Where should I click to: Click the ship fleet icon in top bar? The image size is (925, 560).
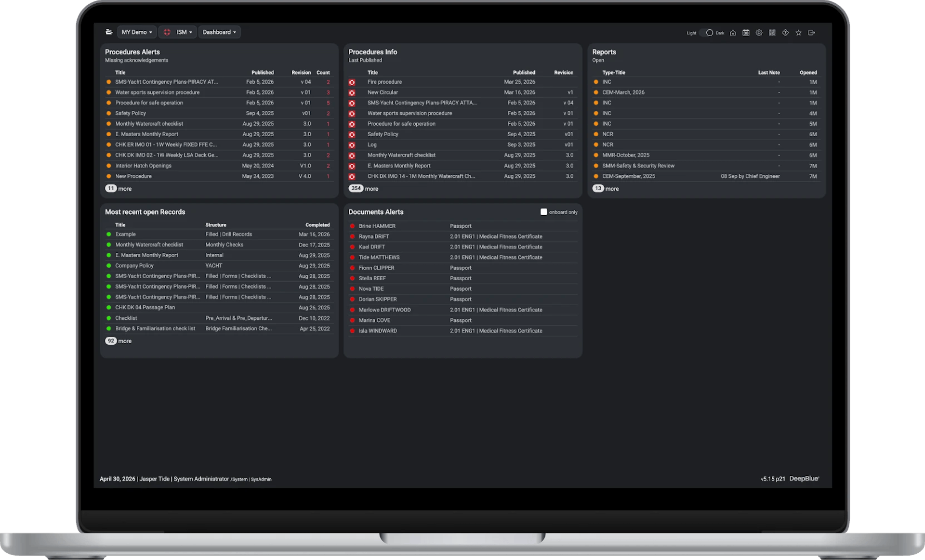click(109, 32)
